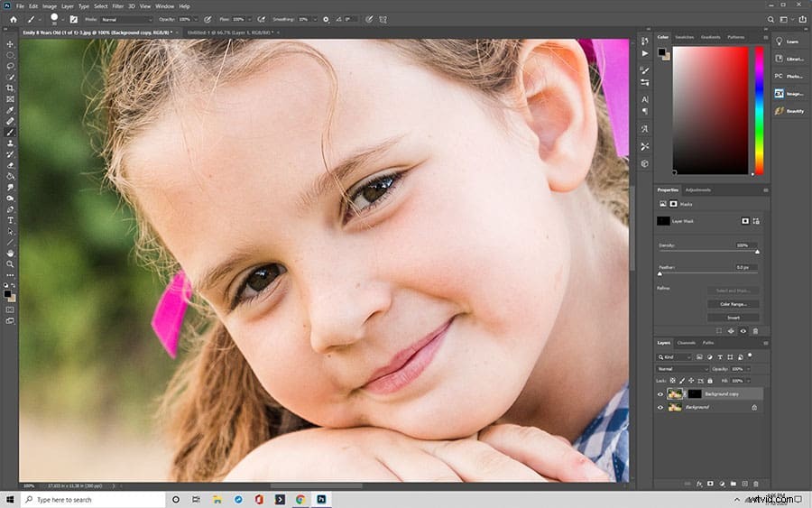Click the symmetry paint butterfly icon
Image resolution: width=812 pixels, height=508 pixels.
(383, 20)
